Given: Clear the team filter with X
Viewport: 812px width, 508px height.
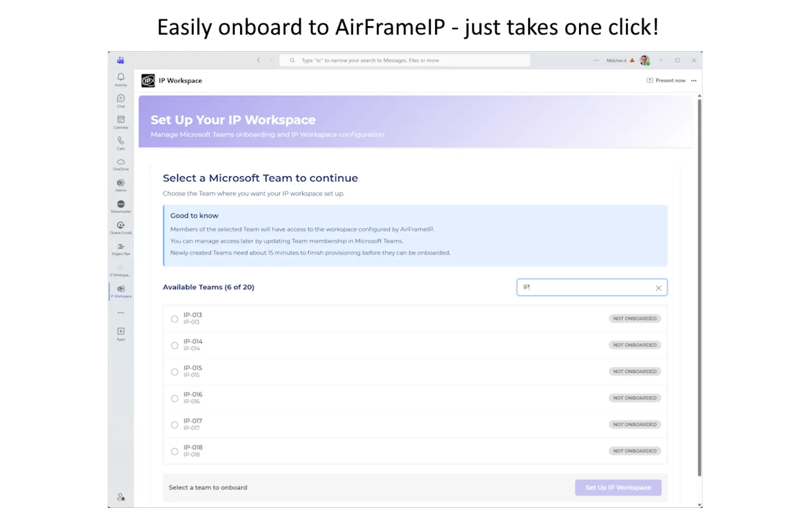Looking at the screenshot, I should tap(658, 288).
